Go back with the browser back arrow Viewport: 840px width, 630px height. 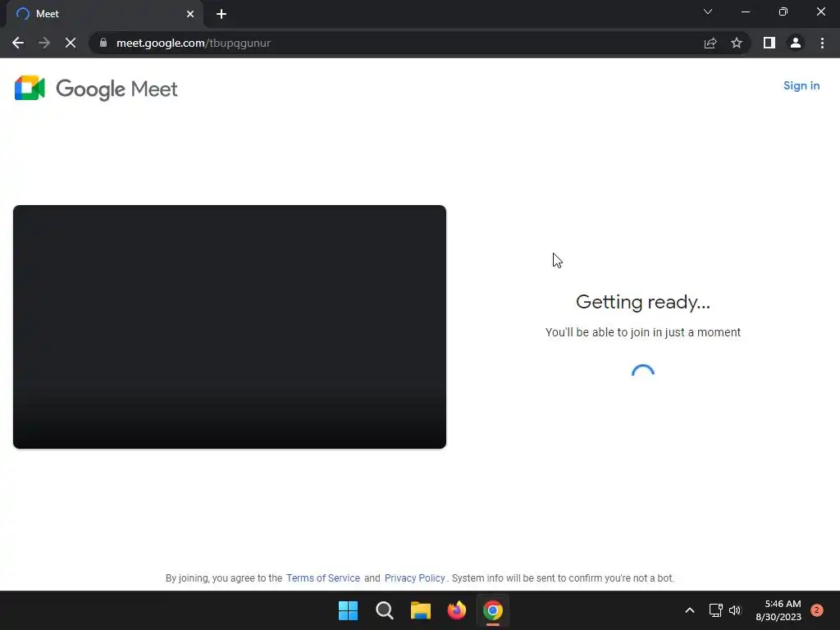[x=18, y=43]
